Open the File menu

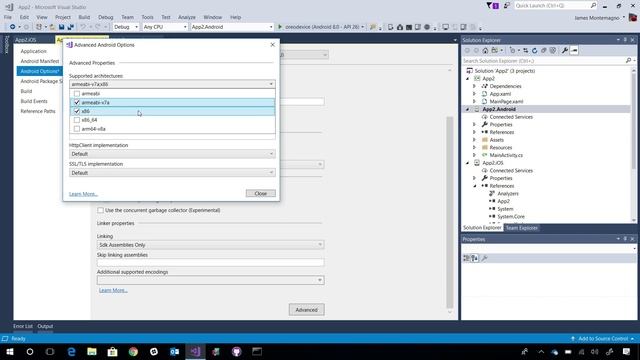click(8, 17)
